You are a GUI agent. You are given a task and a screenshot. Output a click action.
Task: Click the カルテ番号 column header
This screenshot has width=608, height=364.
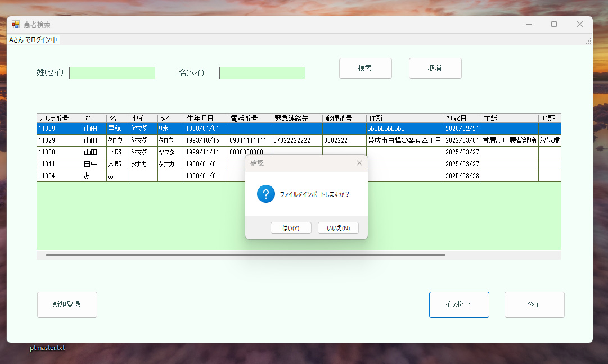click(x=58, y=118)
